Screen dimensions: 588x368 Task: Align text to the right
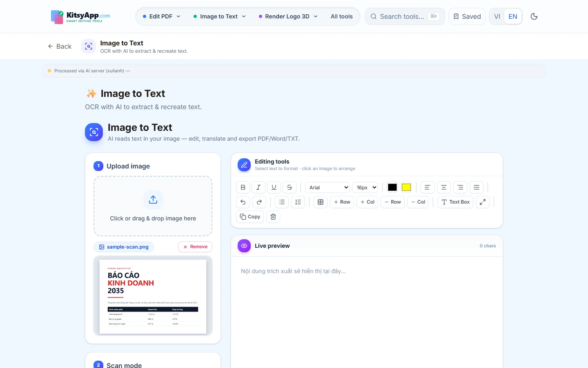pos(460,187)
